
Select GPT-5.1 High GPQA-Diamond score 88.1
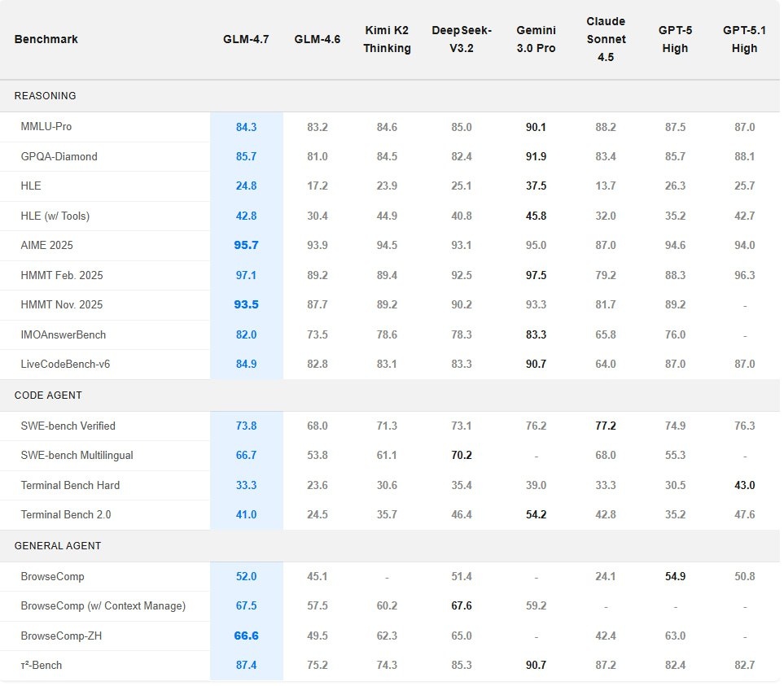click(x=744, y=156)
